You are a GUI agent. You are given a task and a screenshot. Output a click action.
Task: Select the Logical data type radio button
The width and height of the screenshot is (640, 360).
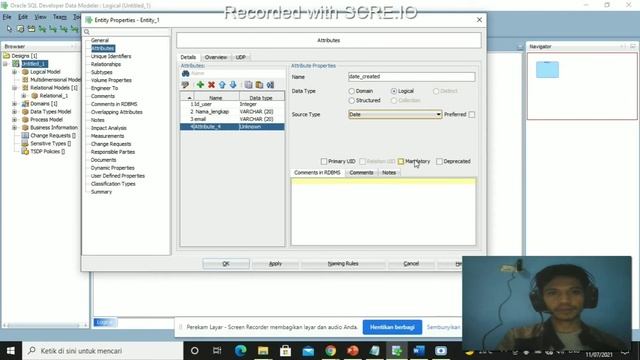coord(393,91)
